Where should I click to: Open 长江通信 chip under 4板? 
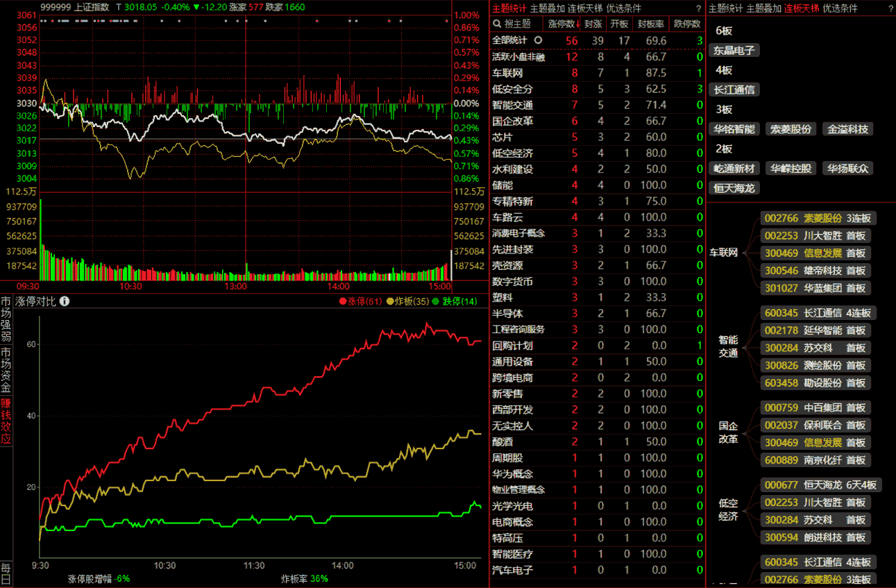[x=735, y=90]
